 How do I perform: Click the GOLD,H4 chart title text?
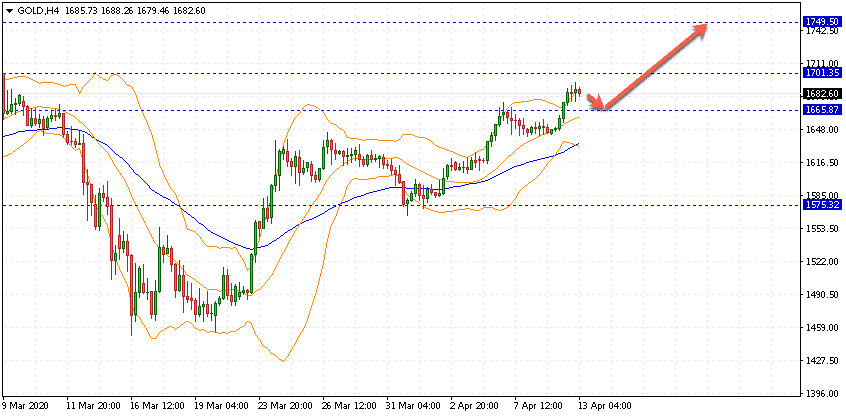[36, 11]
